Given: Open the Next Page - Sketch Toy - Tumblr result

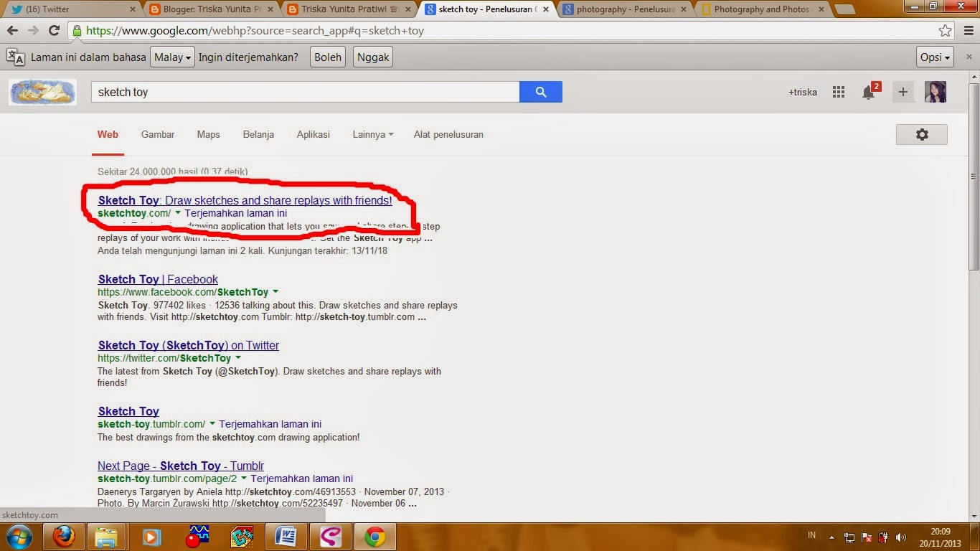Looking at the screenshot, I should [x=181, y=466].
